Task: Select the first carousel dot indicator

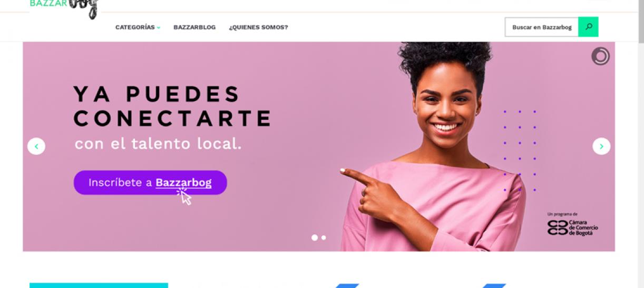Action: (x=315, y=237)
